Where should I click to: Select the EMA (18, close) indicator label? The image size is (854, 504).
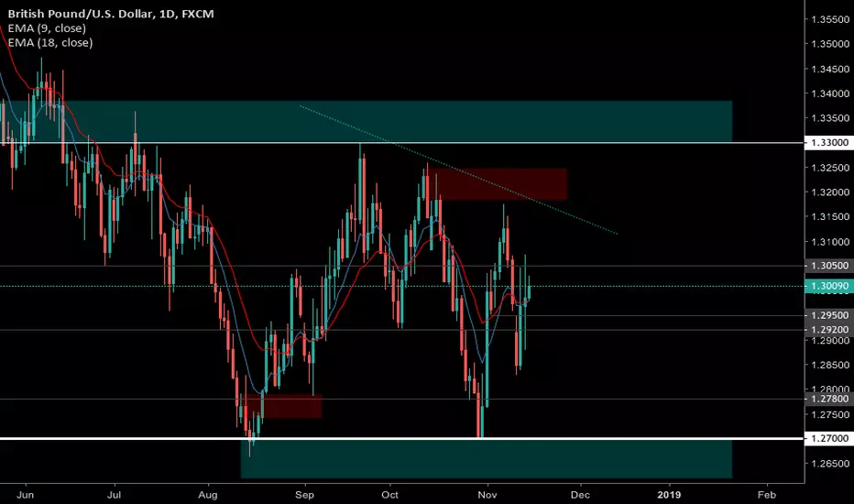point(50,42)
